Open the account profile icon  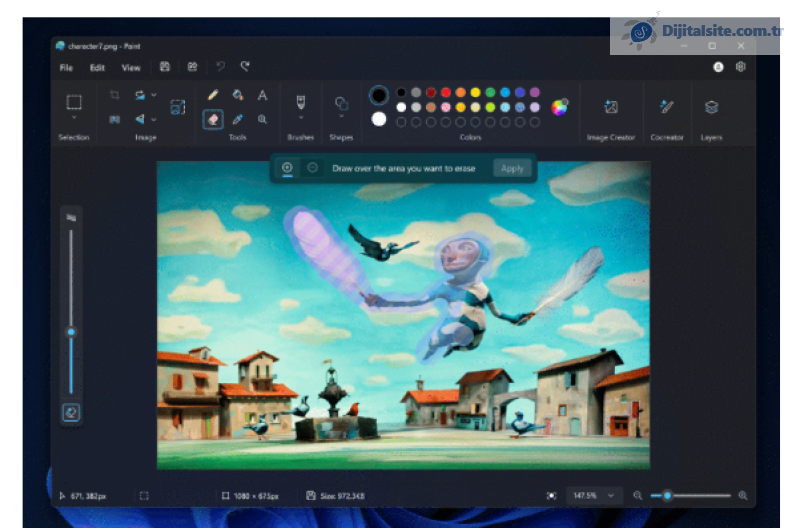[x=718, y=67]
